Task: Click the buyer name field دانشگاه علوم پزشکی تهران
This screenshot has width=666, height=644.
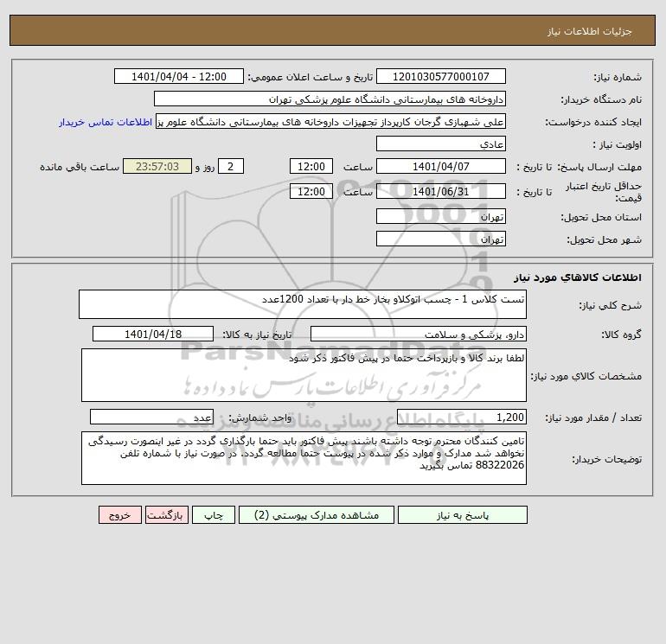Action: (330, 99)
